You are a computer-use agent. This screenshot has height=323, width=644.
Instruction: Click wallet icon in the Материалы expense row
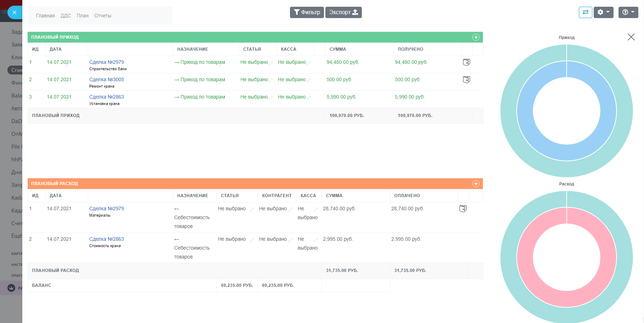(x=463, y=209)
